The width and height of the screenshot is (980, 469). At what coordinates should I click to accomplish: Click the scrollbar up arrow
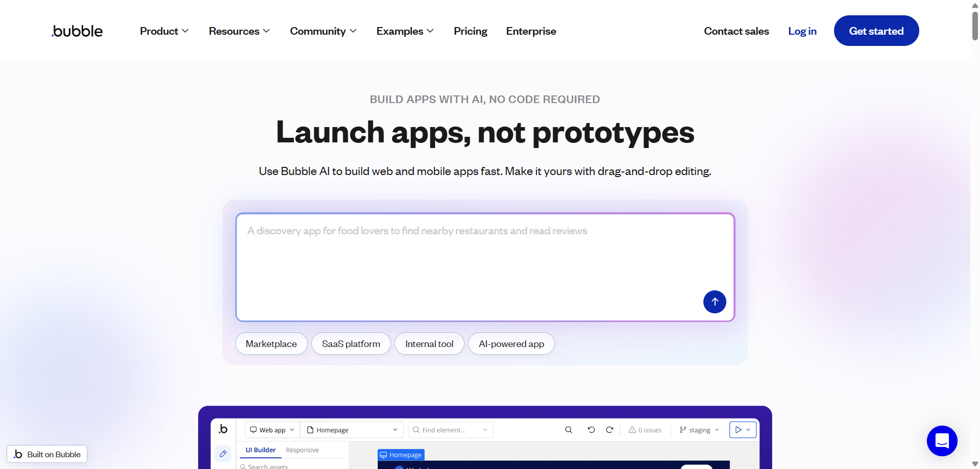point(975,5)
